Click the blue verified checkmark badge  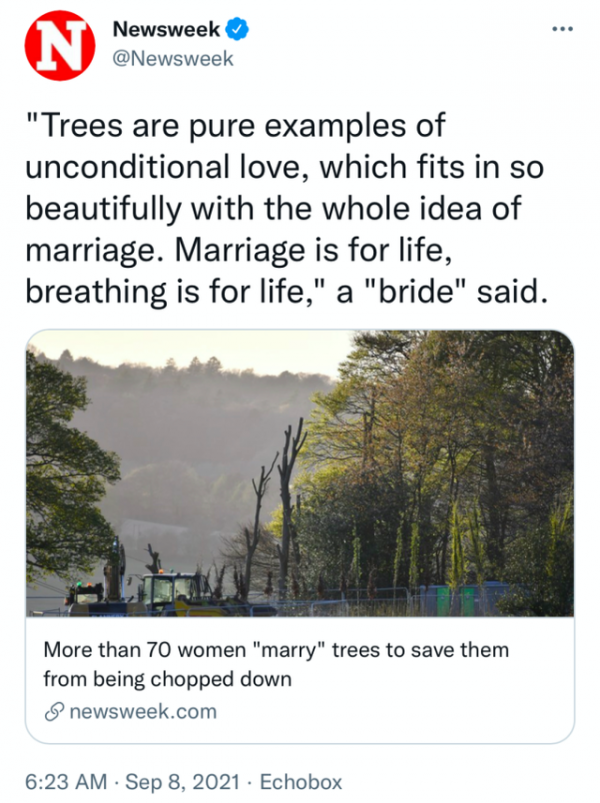(x=237, y=29)
